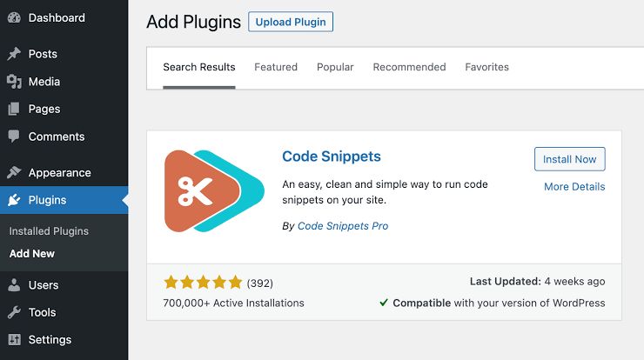The width and height of the screenshot is (644, 360).
Task: Click the Plugins plug icon
Action: click(14, 200)
